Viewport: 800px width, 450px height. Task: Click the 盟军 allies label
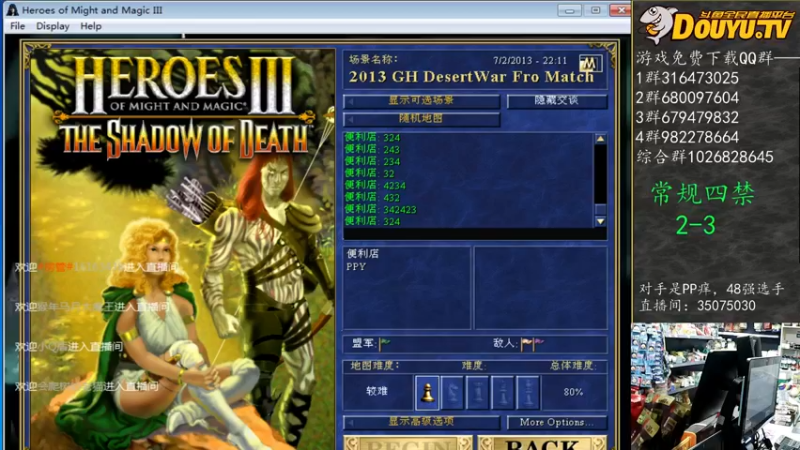[x=364, y=343]
